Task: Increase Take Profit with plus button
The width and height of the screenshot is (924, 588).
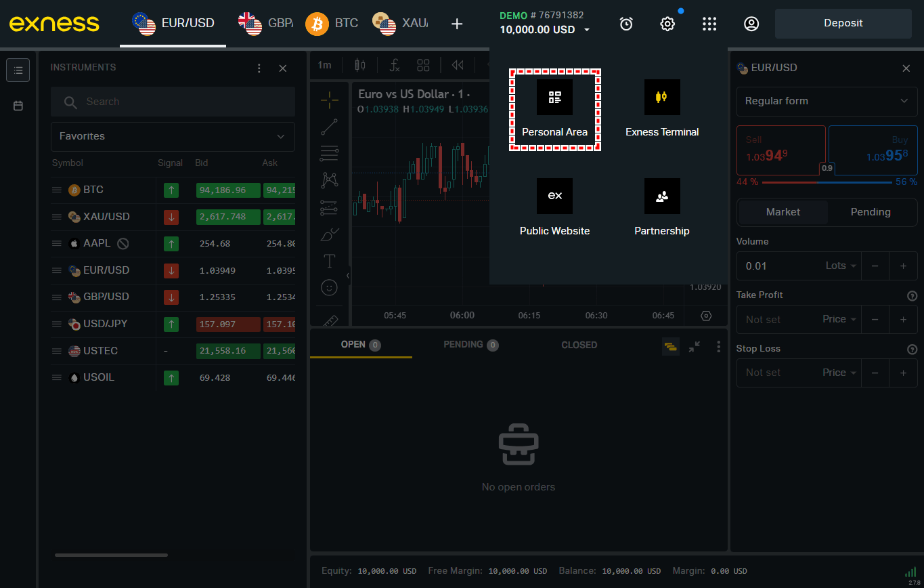Action: pyautogui.click(x=903, y=319)
